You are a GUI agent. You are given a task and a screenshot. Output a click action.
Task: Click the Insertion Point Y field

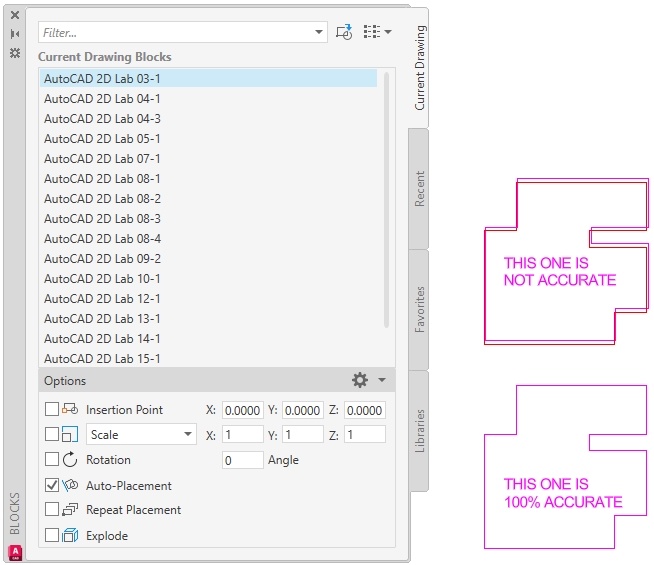[302, 410]
